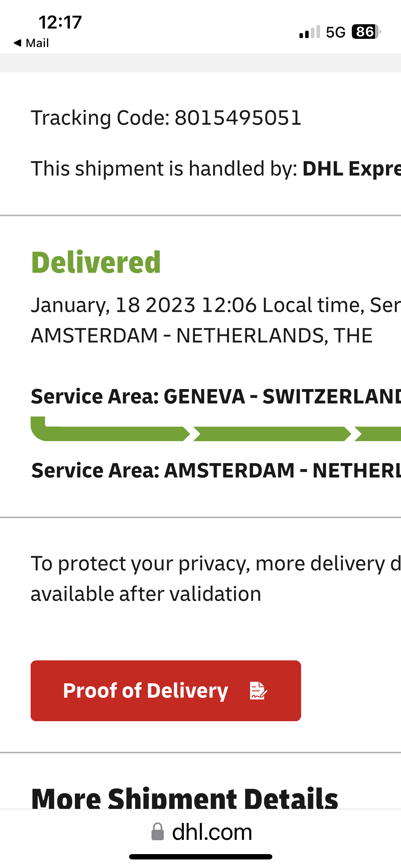Tap the green Delivered status heading
Viewport: 401px width, 868px height.
click(x=96, y=263)
